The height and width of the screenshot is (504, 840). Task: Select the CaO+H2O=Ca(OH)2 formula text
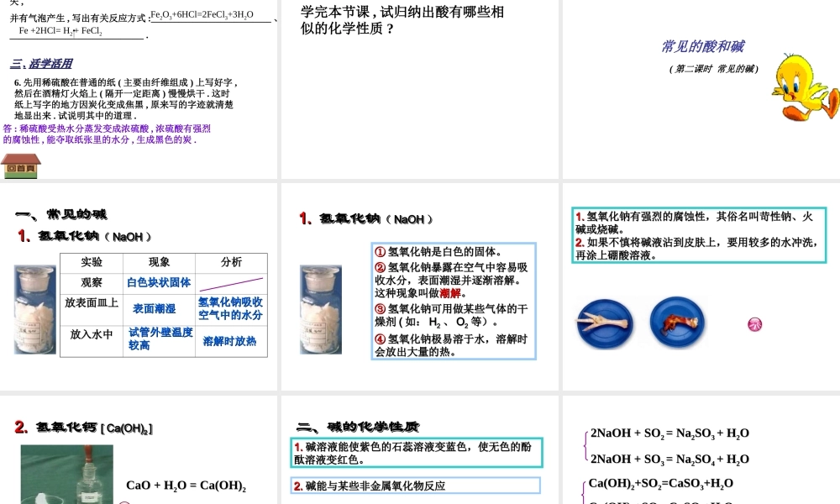pyautogui.click(x=186, y=486)
